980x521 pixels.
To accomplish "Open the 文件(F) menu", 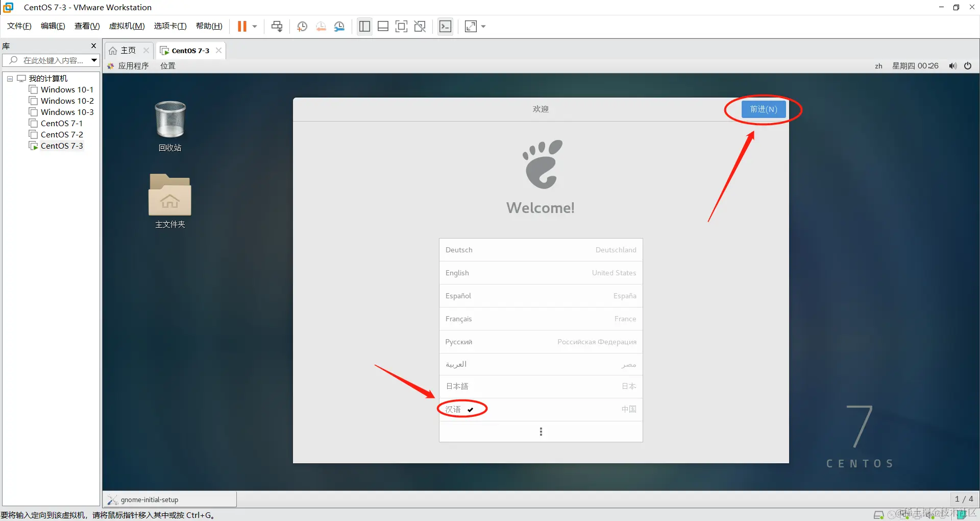I will 19,26.
